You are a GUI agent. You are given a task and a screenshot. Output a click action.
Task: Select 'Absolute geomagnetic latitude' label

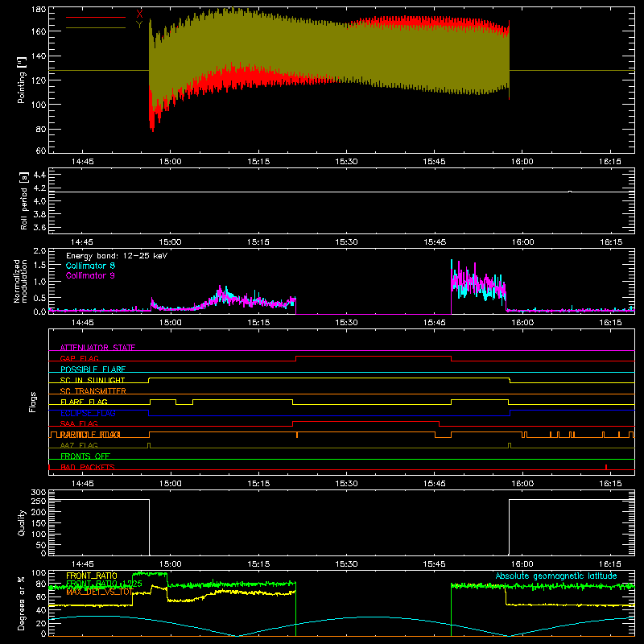pos(556,576)
